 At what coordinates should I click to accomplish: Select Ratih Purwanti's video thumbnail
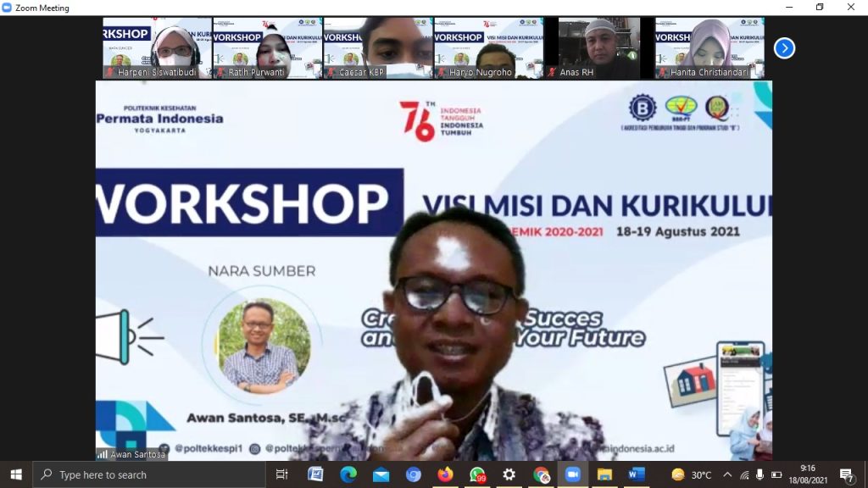267,47
